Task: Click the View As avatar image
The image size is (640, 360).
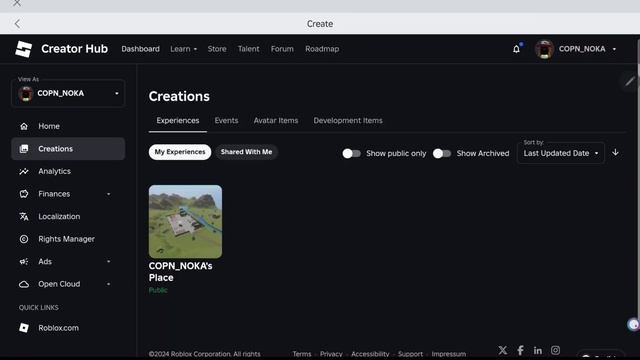Action: coord(26,93)
